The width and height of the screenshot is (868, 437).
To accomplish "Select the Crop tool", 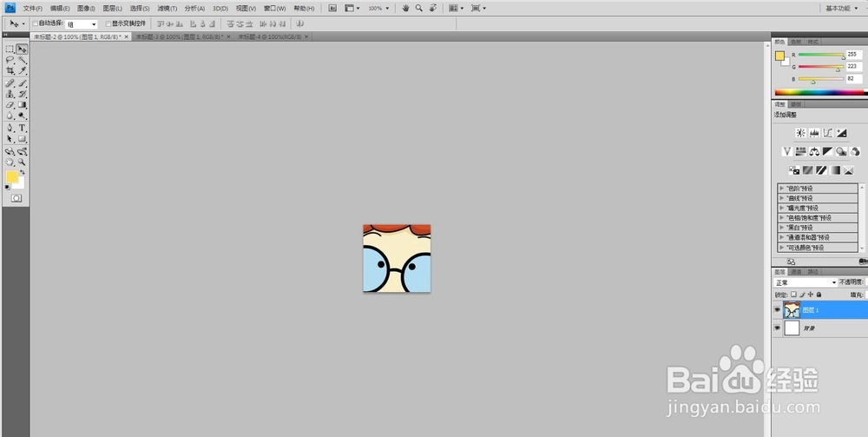I will click(x=10, y=71).
